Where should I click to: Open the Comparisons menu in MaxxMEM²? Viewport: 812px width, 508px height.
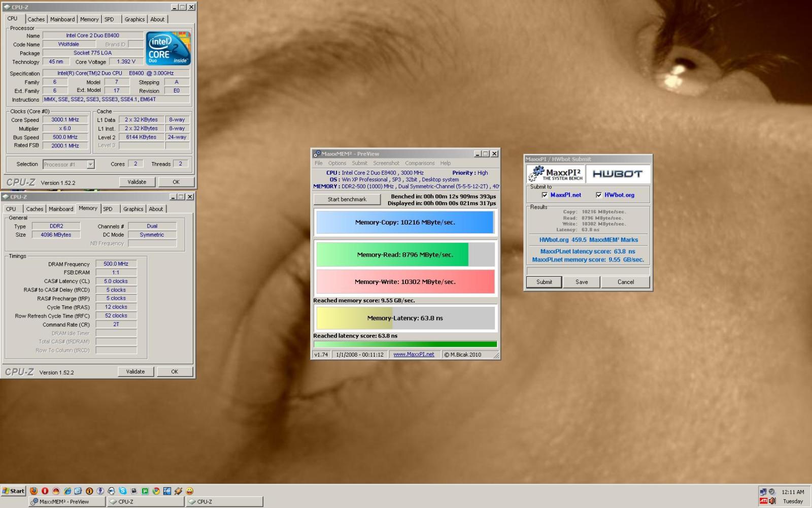coord(420,163)
